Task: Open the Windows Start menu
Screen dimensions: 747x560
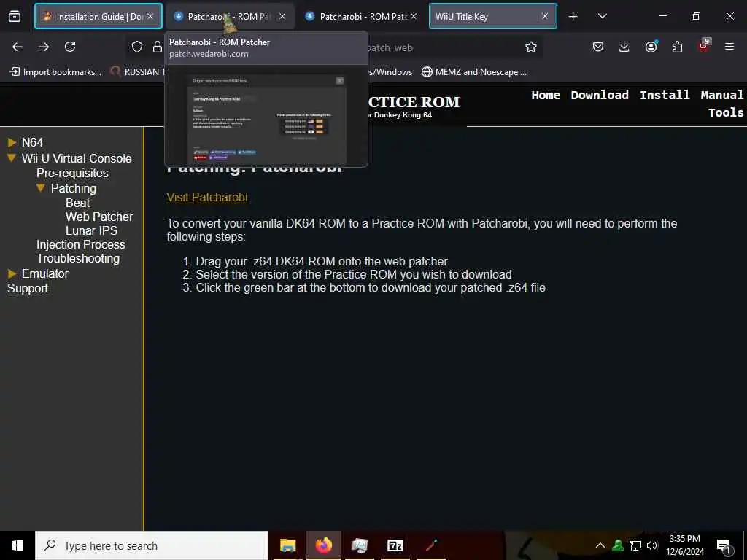Action: pyautogui.click(x=18, y=545)
